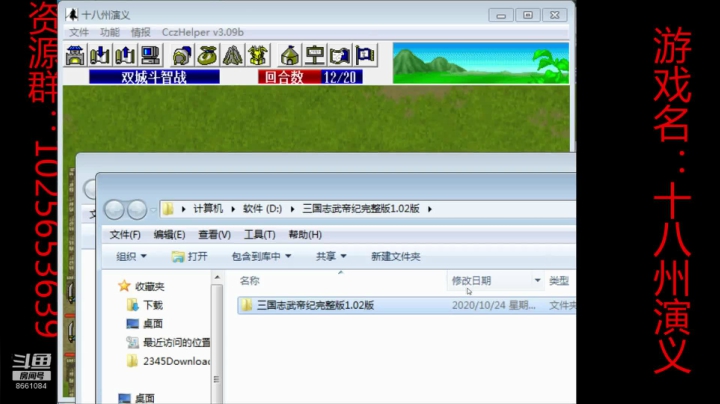Viewport: 720px width, 404px height.
Task: Open Explorer's 工具(T) menu
Action: [259, 235]
